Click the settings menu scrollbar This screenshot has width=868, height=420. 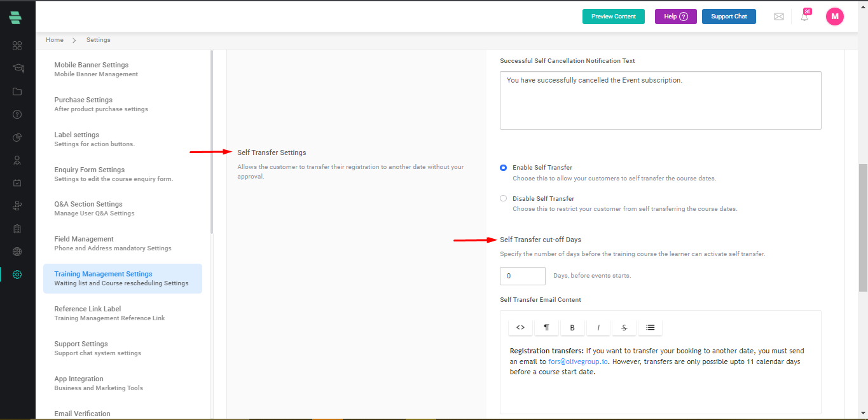(211, 143)
